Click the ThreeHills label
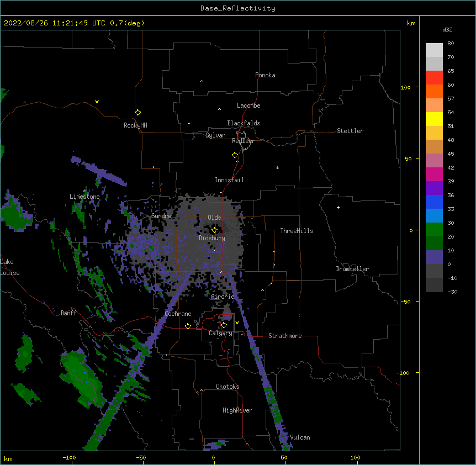The image size is (476, 465). (x=297, y=231)
